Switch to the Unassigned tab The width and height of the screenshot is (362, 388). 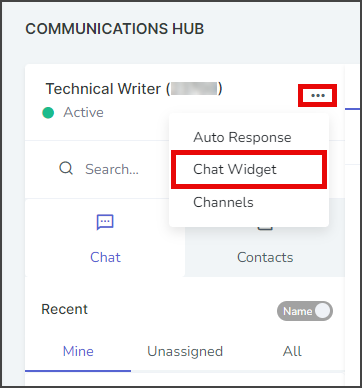185,351
